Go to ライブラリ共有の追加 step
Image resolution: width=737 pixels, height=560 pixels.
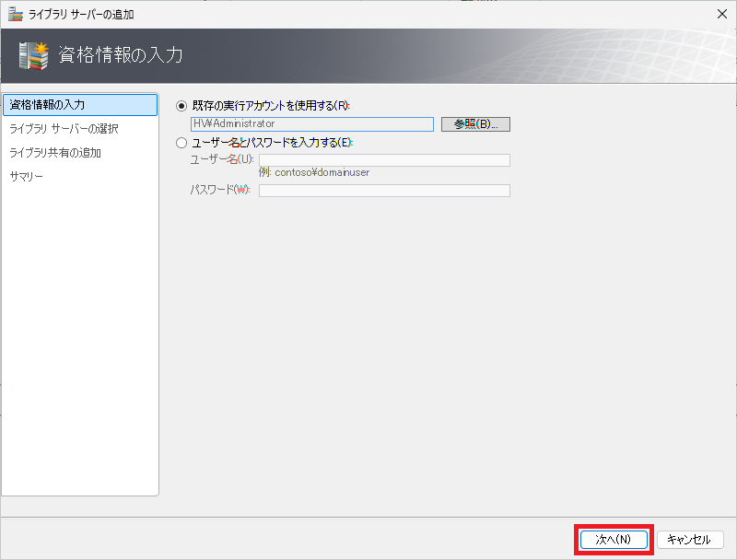[55, 153]
